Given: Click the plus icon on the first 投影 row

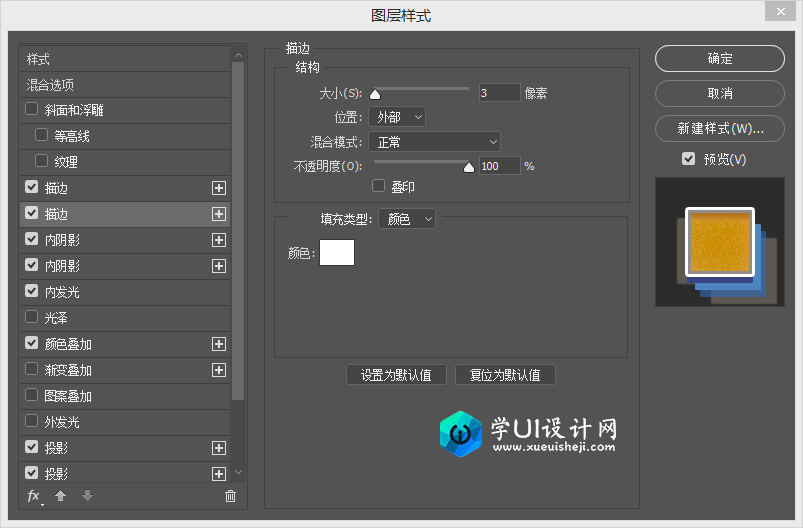Looking at the screenshot, I should (x=219, y=448).
